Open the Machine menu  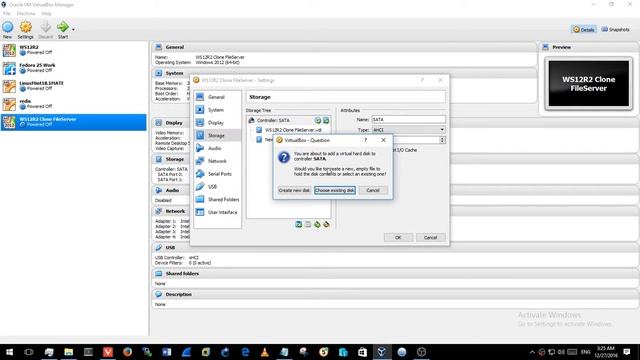point(26,13)
